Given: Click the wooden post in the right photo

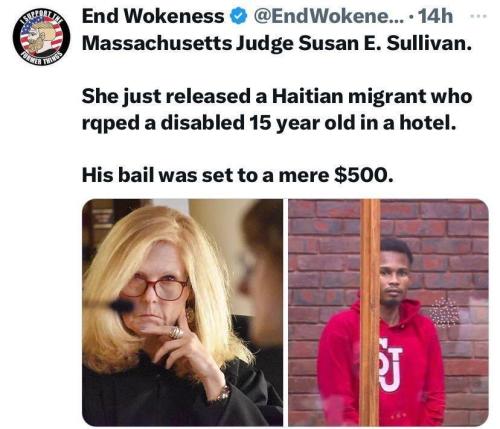Looking at the screenshot, I should point(370,313).
